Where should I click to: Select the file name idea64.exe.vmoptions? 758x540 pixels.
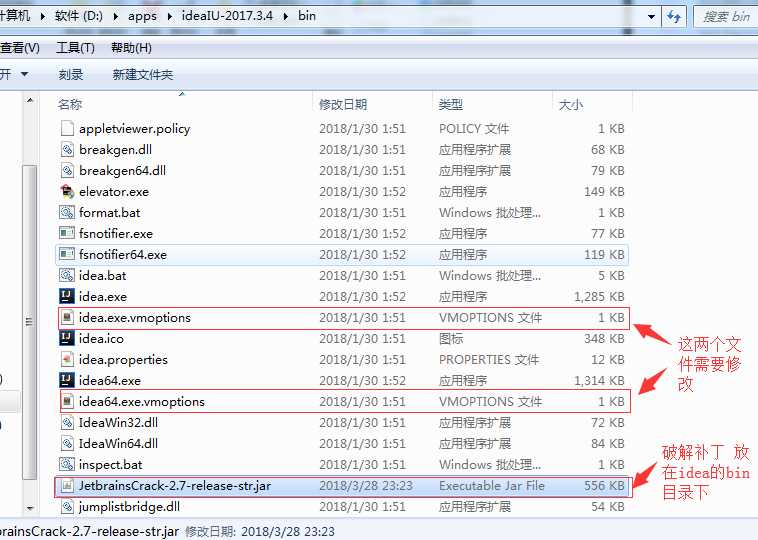(x=142, y=402)
